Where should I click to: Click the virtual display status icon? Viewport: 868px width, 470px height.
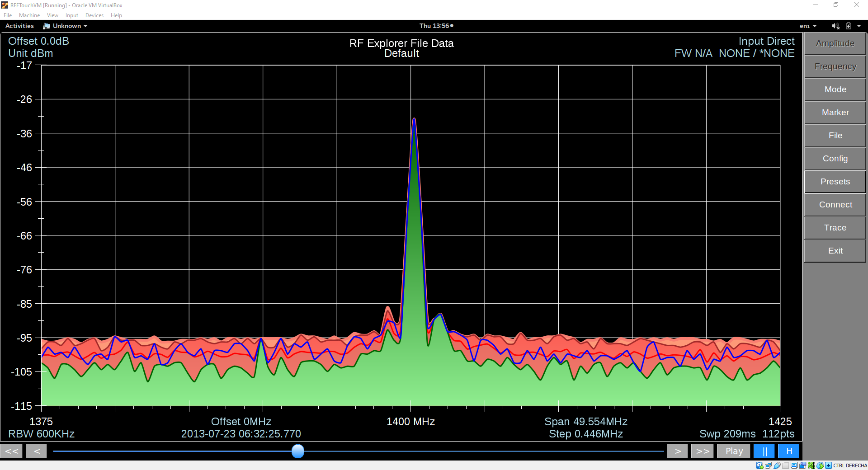(x=794, y=465)
